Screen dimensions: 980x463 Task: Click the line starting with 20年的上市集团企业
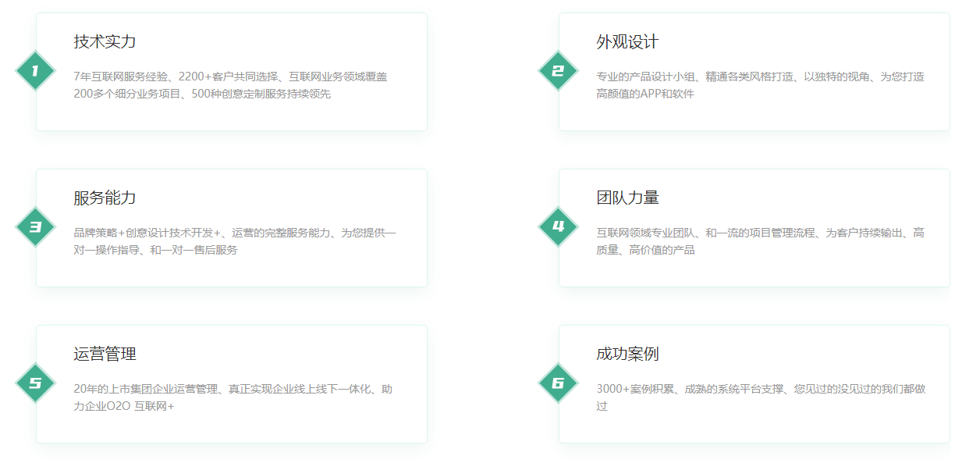233,389
